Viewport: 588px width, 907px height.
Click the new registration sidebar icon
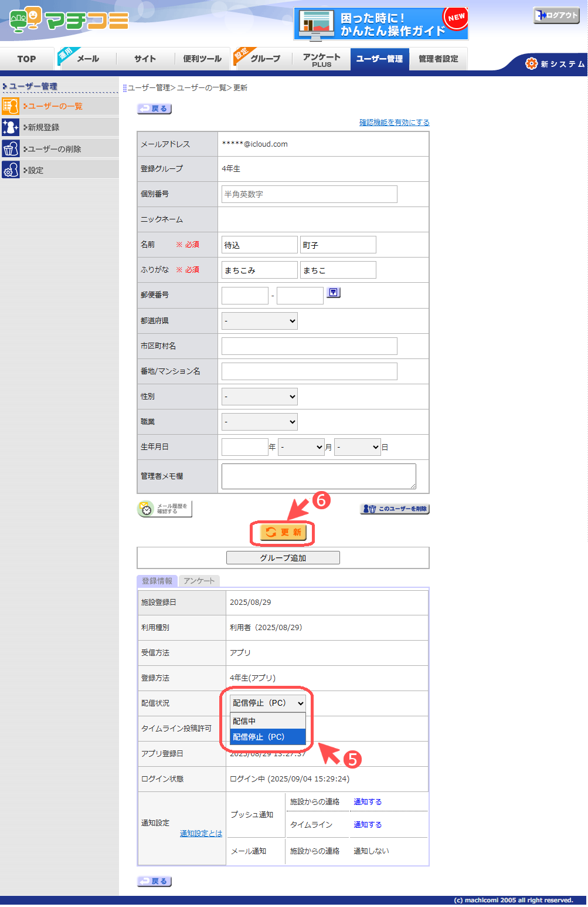(11, 127)
